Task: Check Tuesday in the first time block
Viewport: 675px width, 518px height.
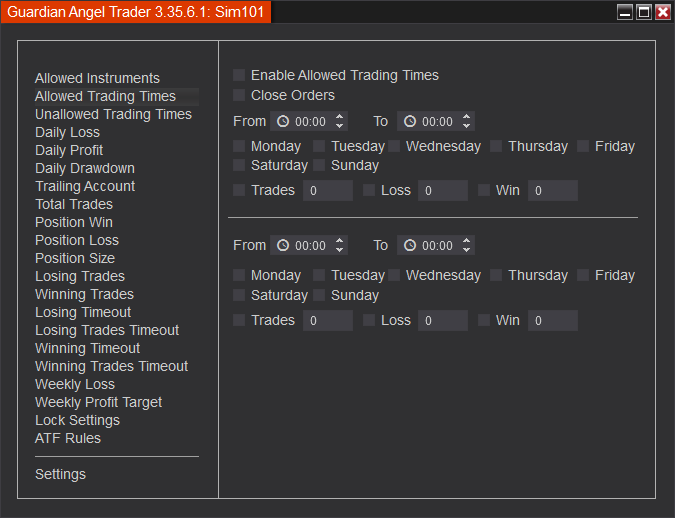Action: point(319,146)
